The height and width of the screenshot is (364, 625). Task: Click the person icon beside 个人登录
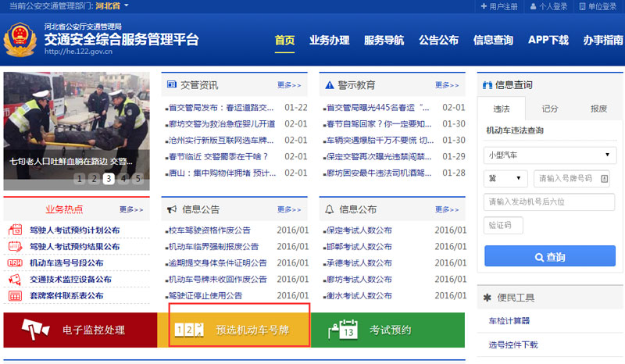(533, 6)
